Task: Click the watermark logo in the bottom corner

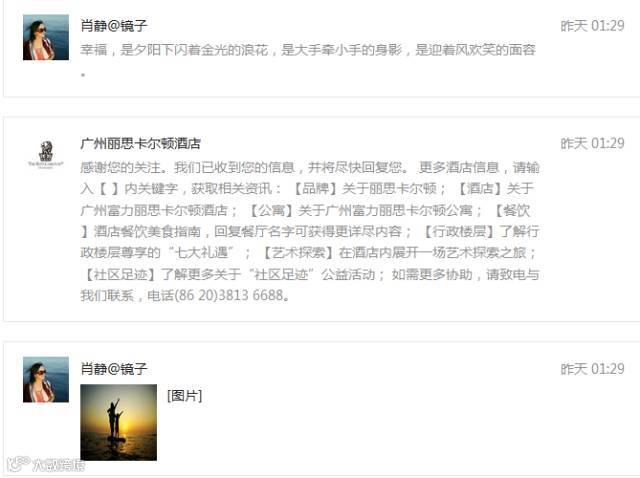Action: [x=46, y=464]
